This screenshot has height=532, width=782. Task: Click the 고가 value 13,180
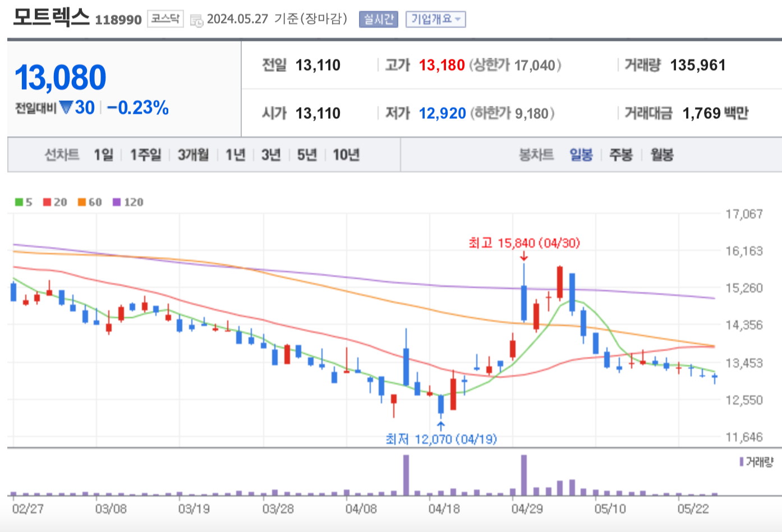(442, 66)
